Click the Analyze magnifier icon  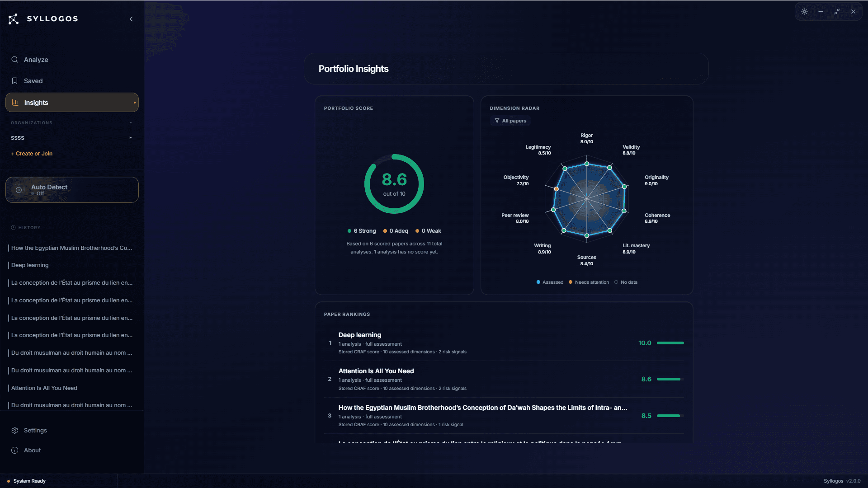(14, 60)
